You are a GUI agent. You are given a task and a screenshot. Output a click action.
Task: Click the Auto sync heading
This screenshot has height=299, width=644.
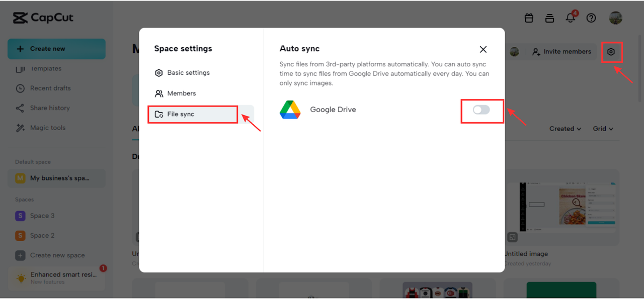300,49
